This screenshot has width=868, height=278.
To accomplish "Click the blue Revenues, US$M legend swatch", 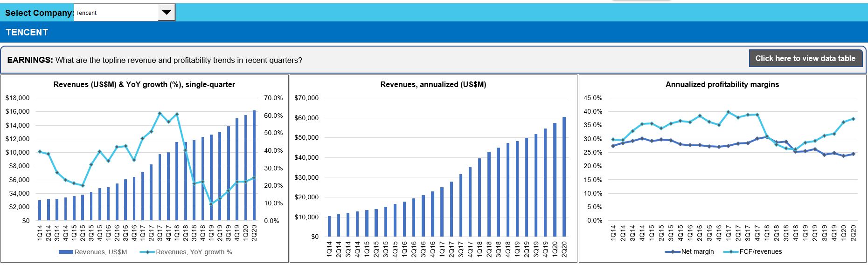I will [66, 252].
